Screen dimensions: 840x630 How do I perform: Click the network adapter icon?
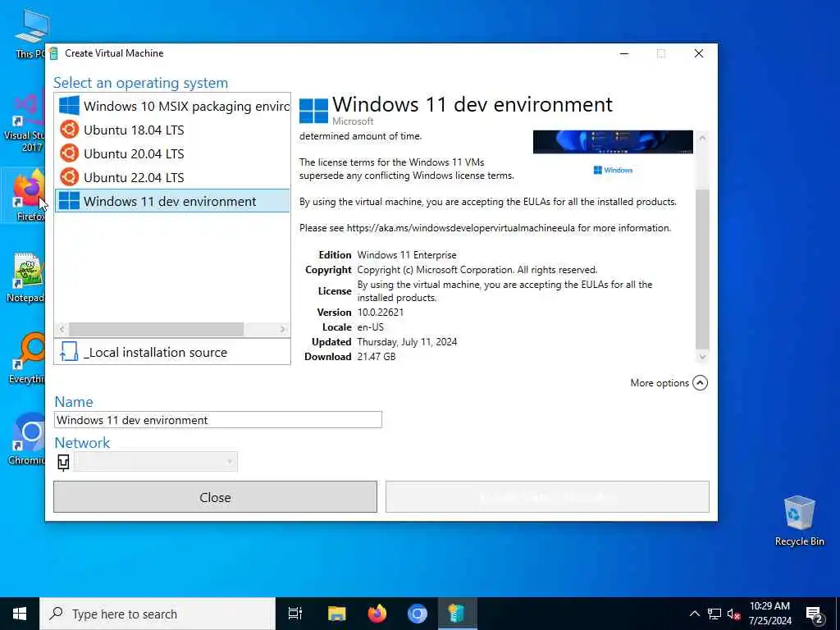63,462
